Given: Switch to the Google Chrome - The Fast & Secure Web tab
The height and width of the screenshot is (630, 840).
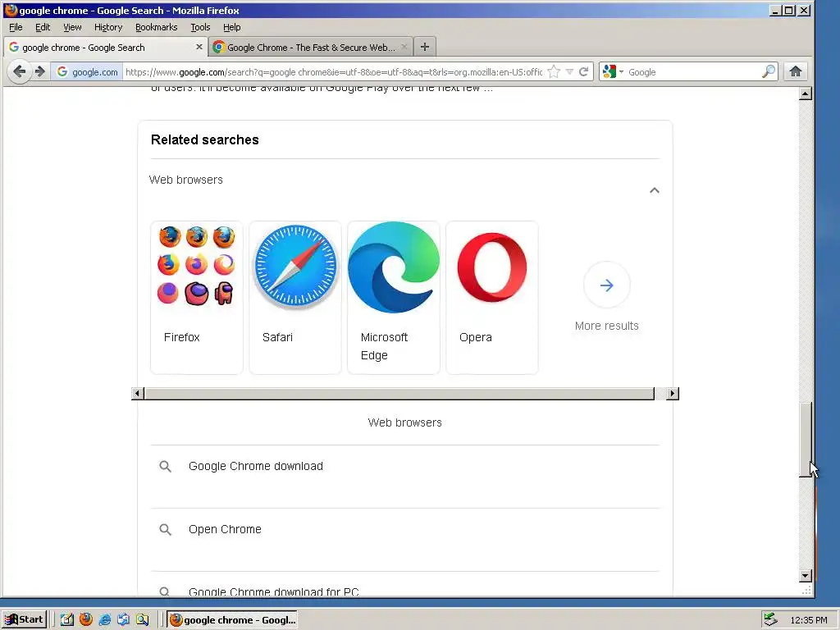Looking at the screenshot, I should tap(311, 47).
